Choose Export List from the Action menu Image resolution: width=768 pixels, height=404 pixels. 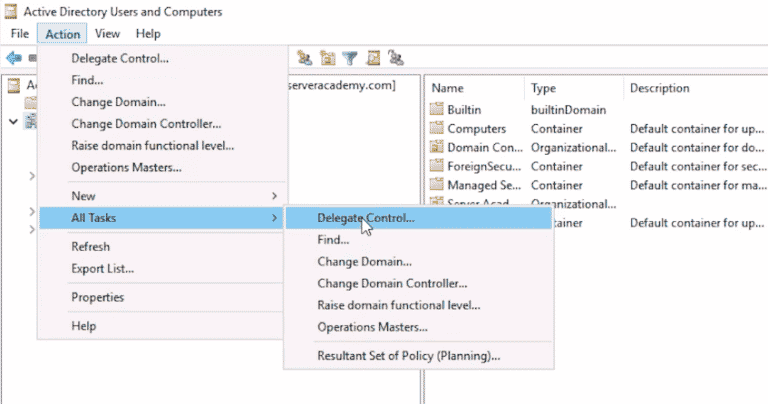click(102, 268)
